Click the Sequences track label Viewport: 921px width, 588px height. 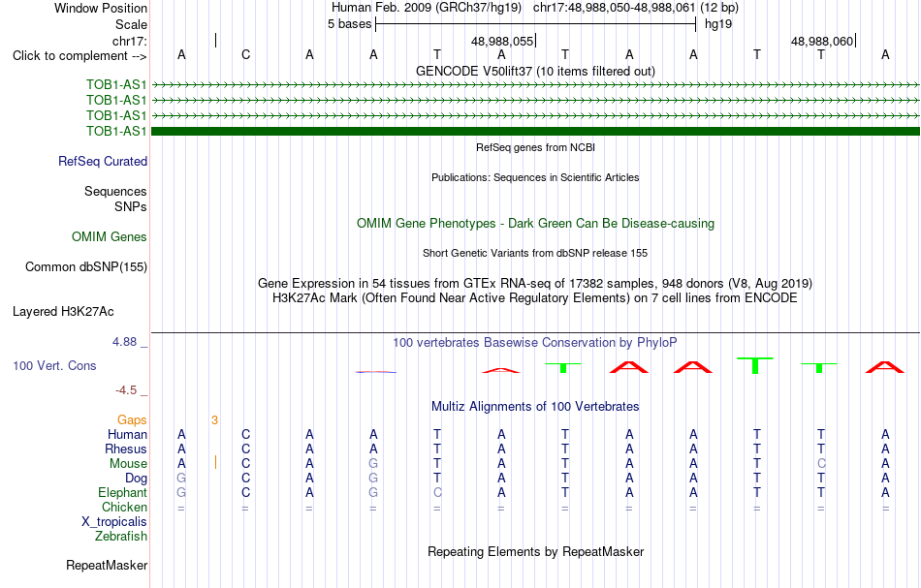click(115, 191)
